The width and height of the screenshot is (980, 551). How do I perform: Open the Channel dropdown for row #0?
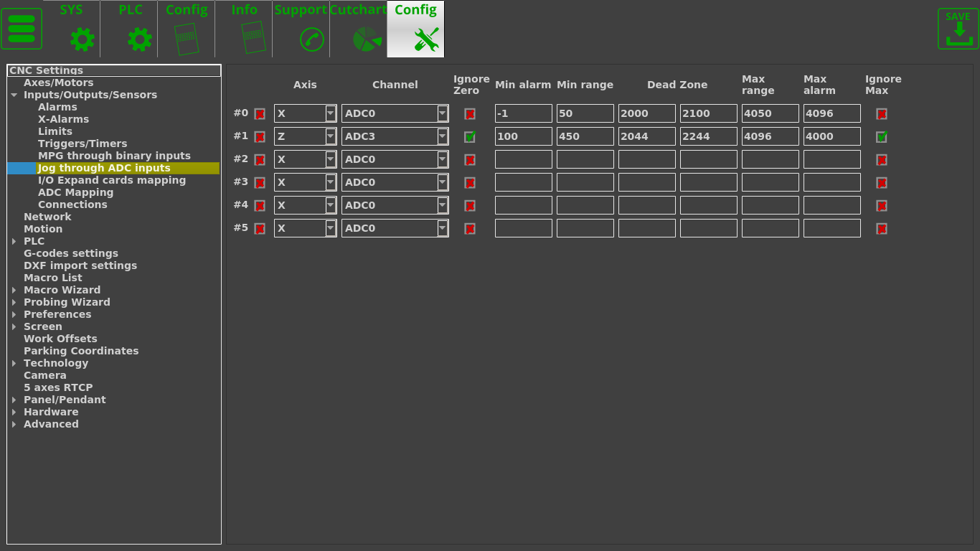443,113
